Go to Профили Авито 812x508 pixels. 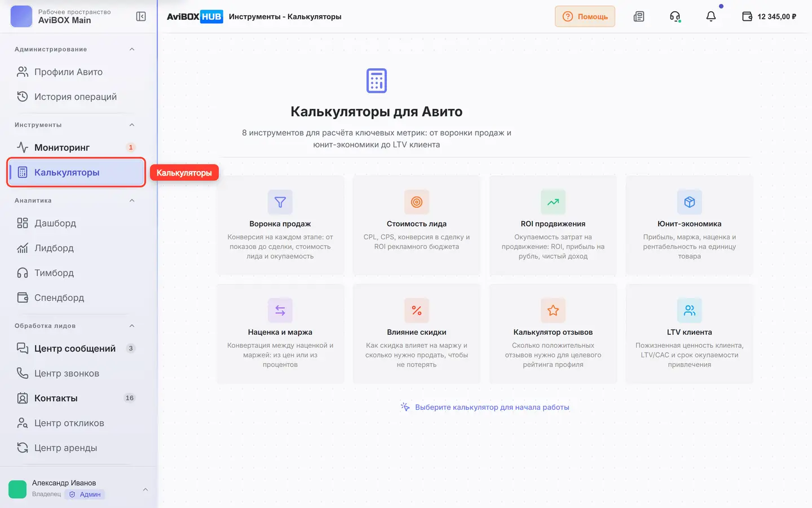77,72
